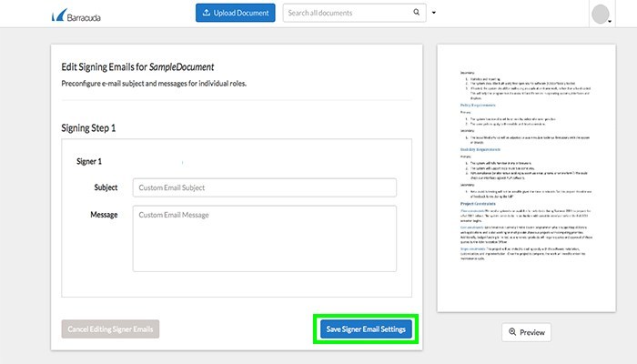Expand the search options dropdown arrow
Image resolution: width=637 pixels, height=364 pixels.
[434, 14]
